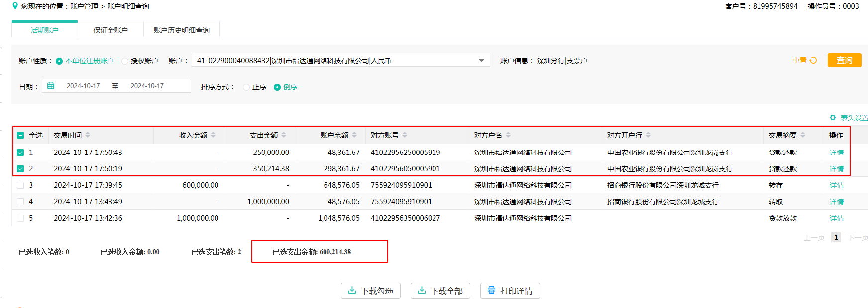Click the account number 41022956250005919

point(405,153)
